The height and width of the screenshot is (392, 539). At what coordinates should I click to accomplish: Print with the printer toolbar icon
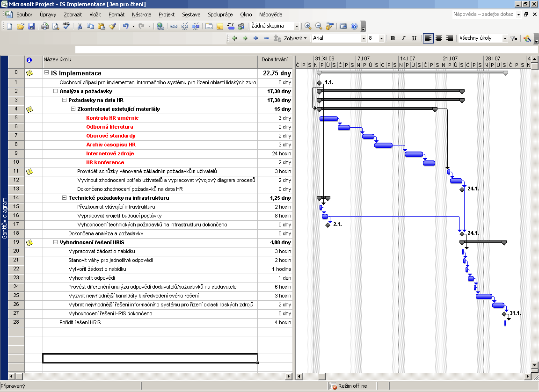pyautogui.click(x=45, y=26)
